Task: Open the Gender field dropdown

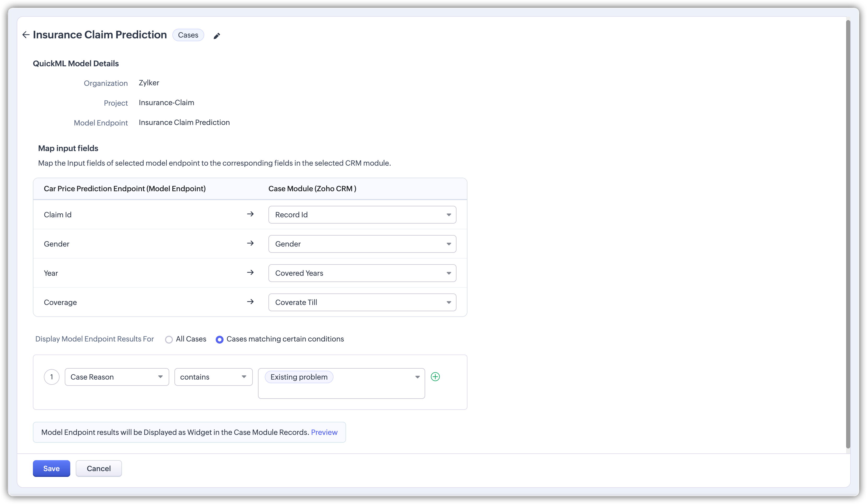Action: coord(362,244)
